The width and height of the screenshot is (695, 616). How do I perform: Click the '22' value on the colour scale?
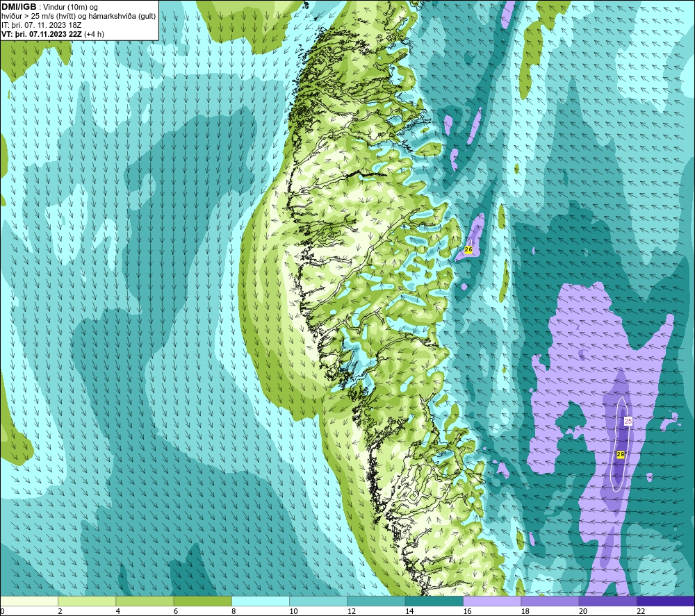click(641, 611)
